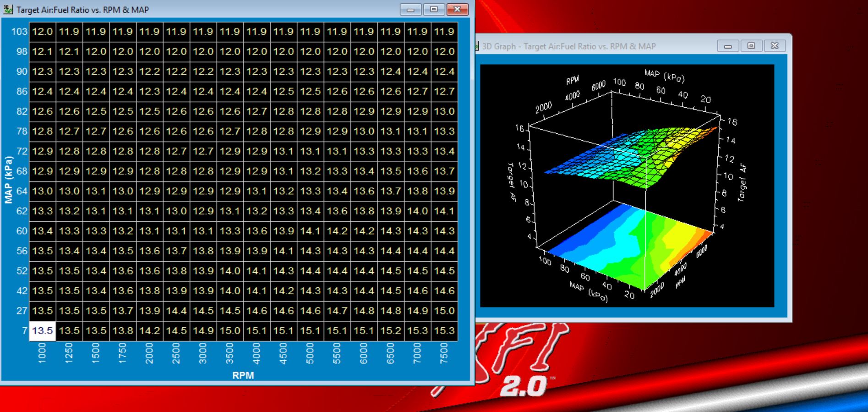Click the Target Air:Fuel Ratio table title bar
This screenshot has height=412, width=868.
229,10
